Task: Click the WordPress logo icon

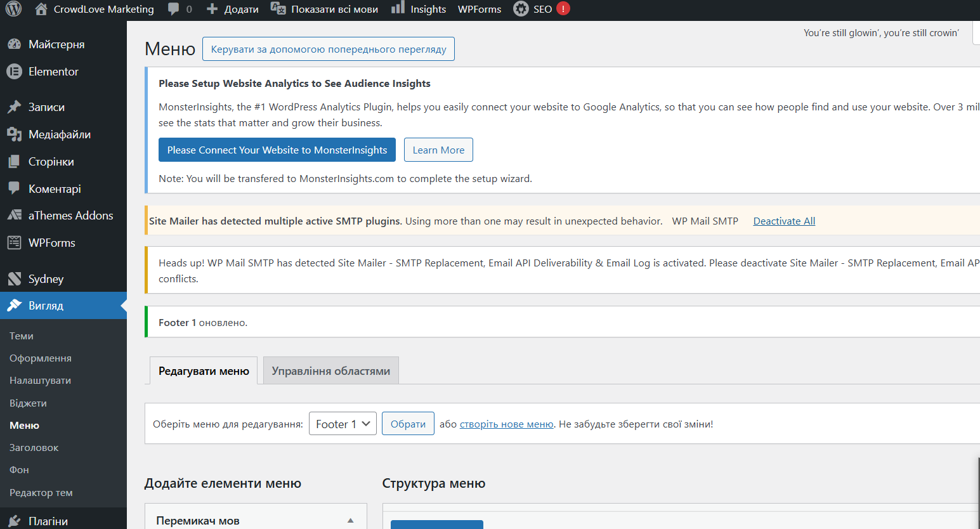Action: 13,9
